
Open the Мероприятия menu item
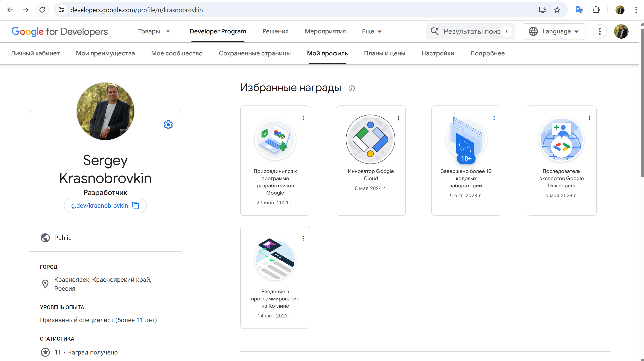325,31
